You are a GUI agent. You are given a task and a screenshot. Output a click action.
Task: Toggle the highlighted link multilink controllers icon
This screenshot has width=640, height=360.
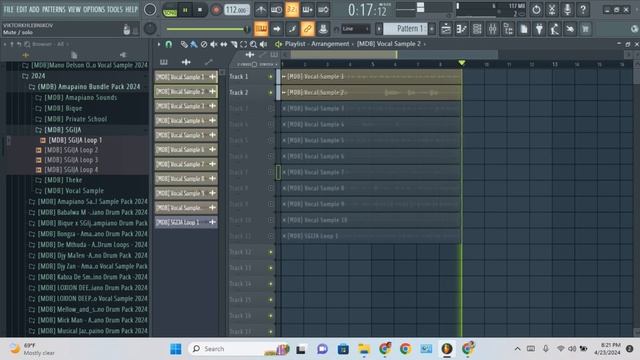307,29
